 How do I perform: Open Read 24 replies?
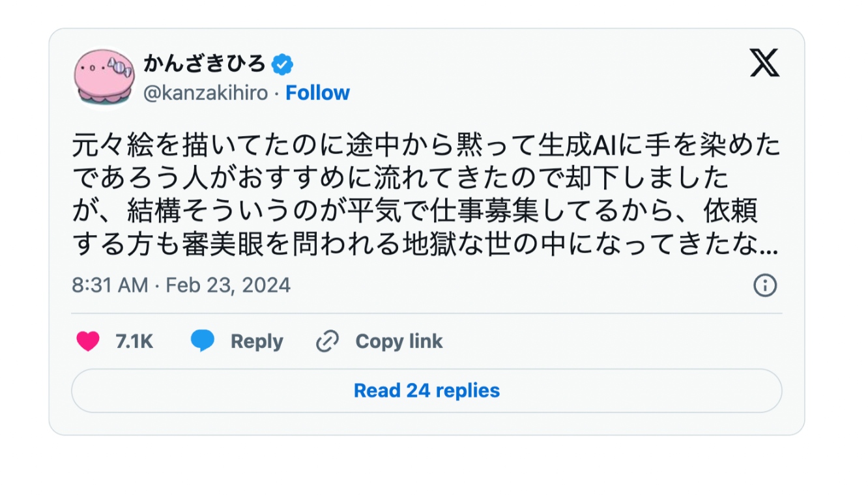tap(426, 391)
